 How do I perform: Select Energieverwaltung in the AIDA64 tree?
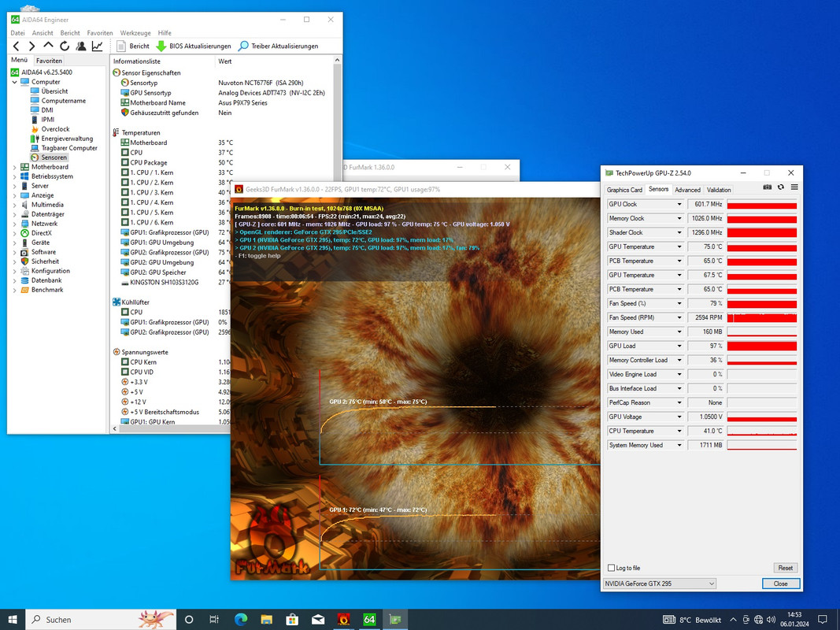(x=61, y=139)
